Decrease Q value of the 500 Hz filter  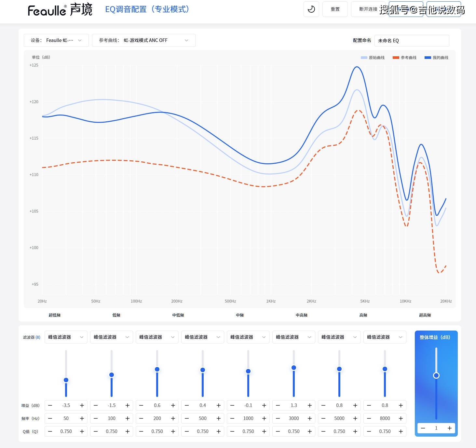(x=187, y=431)
